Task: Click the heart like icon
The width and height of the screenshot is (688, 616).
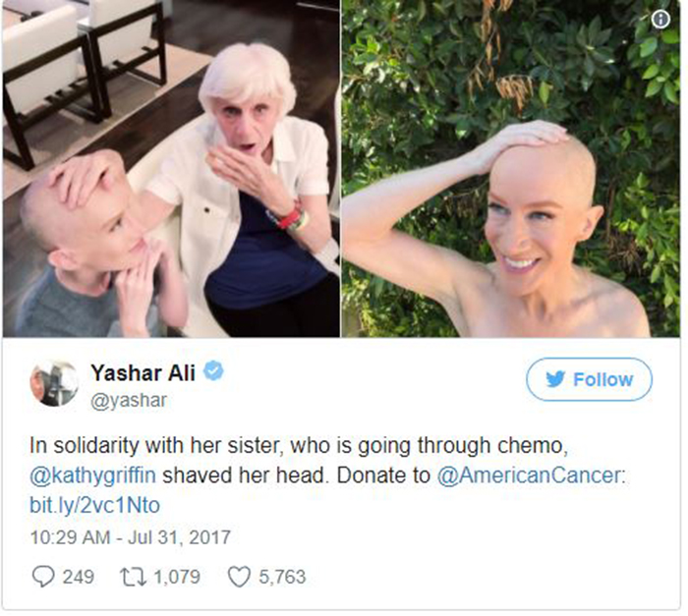Action: point(239,577)
